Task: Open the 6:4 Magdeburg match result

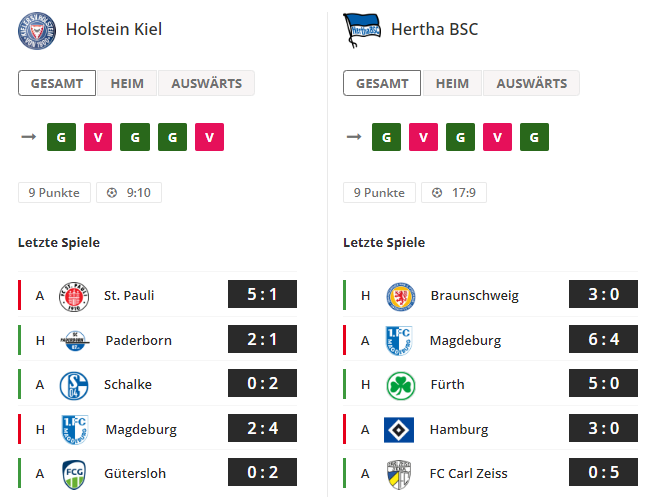Action: pos(603,339)
